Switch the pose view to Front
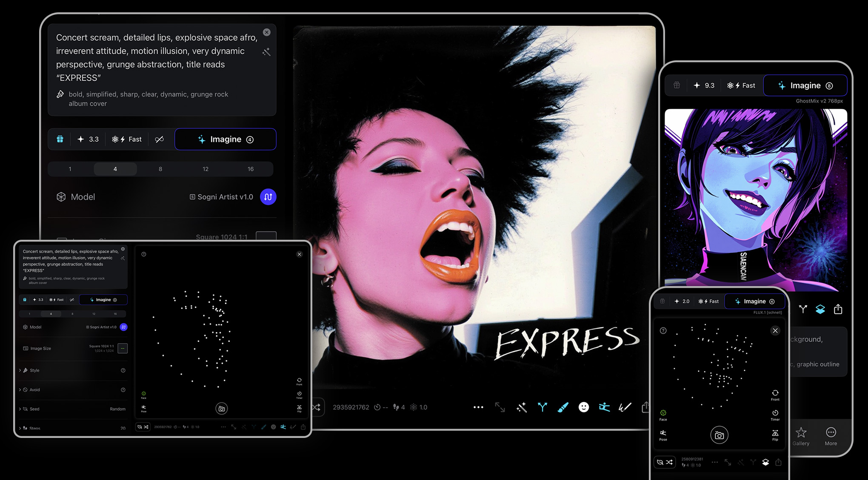This screenshot has width=868, height=480. [x=775, y=395]
